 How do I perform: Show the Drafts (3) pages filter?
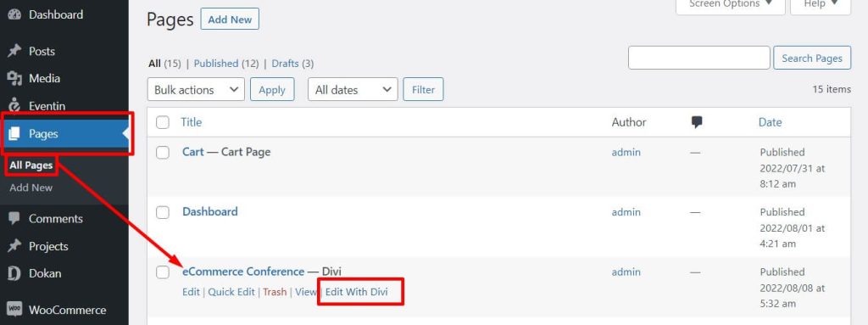pyautogui.click(x=292, y=64)
